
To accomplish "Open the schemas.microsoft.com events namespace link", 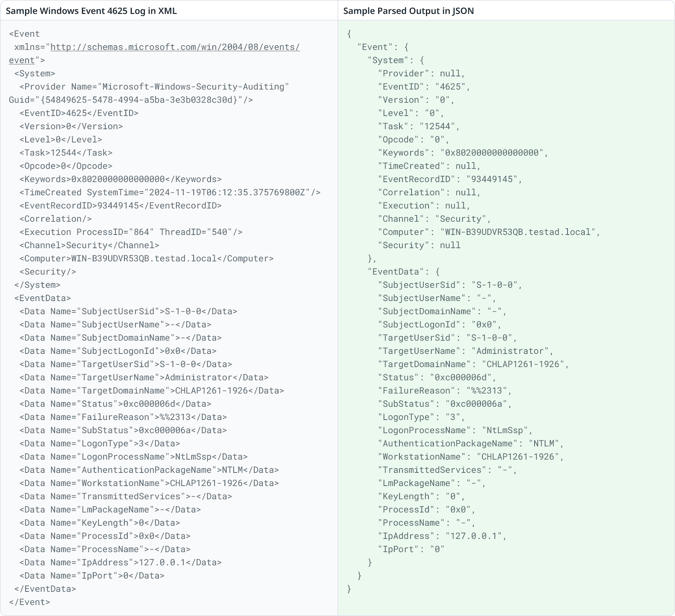I will (x=175, y=47).
